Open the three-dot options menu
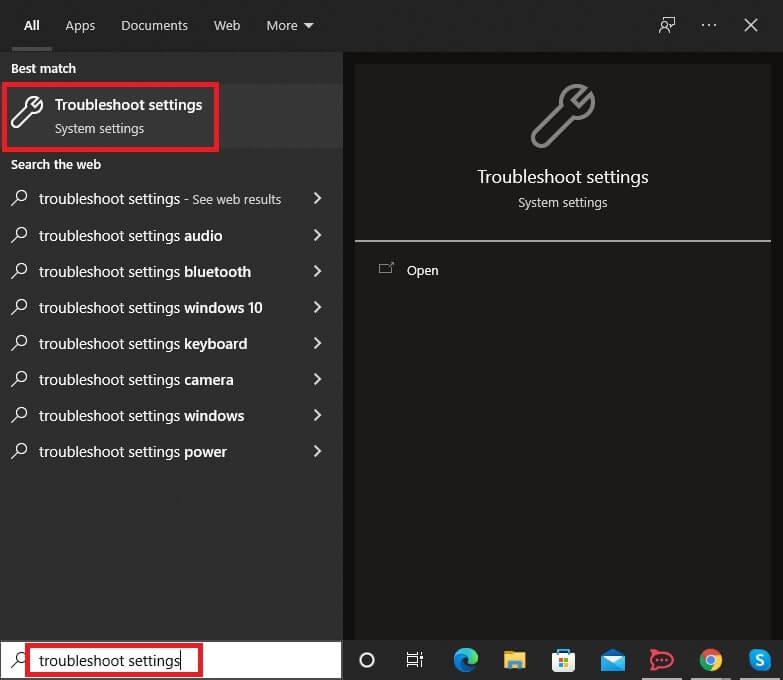 tap(709, 25)
